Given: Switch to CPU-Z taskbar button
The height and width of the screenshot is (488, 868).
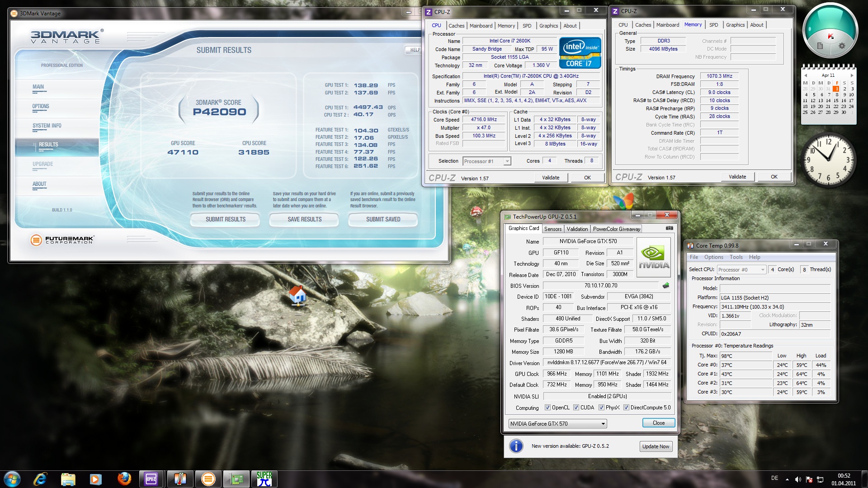Looking at the screenshot, I should tap(151, 479).
